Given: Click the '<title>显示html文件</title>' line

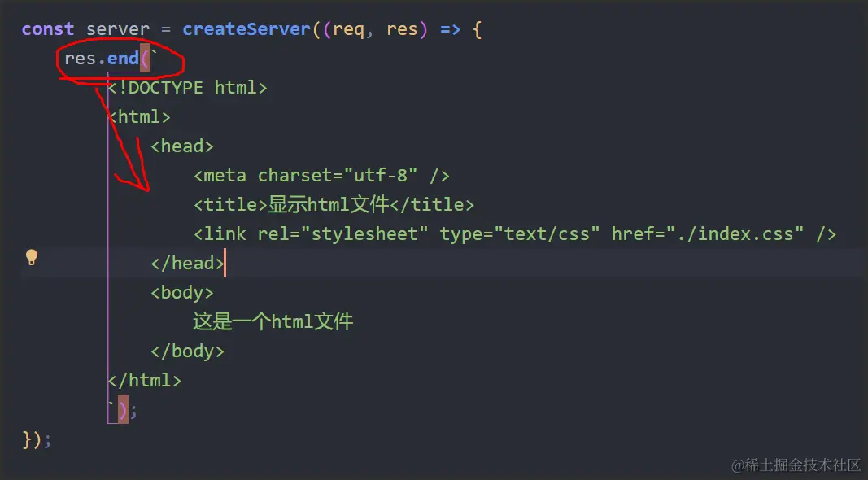Looking at the screenshot, I should [x=334, y=204].
